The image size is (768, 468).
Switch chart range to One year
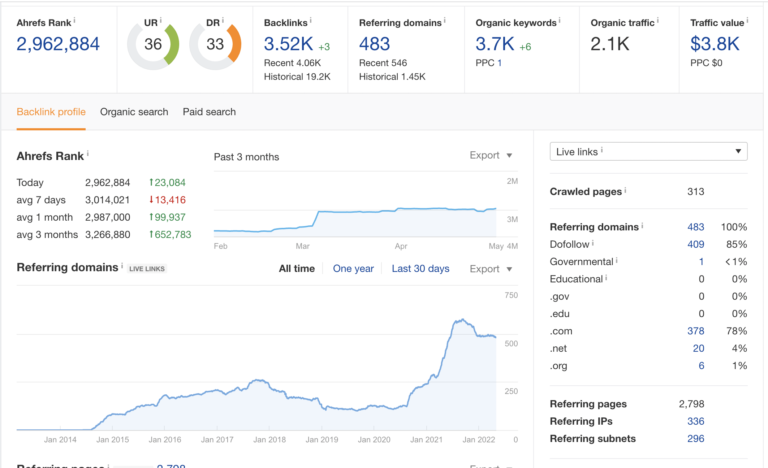(x=353, y=269)
